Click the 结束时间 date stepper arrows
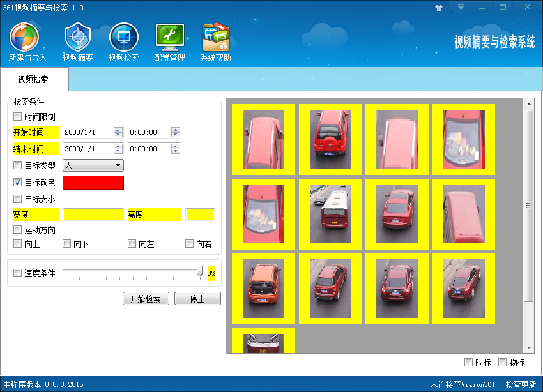The height and width of the screenshot is (392, 543). click(118, 149)
